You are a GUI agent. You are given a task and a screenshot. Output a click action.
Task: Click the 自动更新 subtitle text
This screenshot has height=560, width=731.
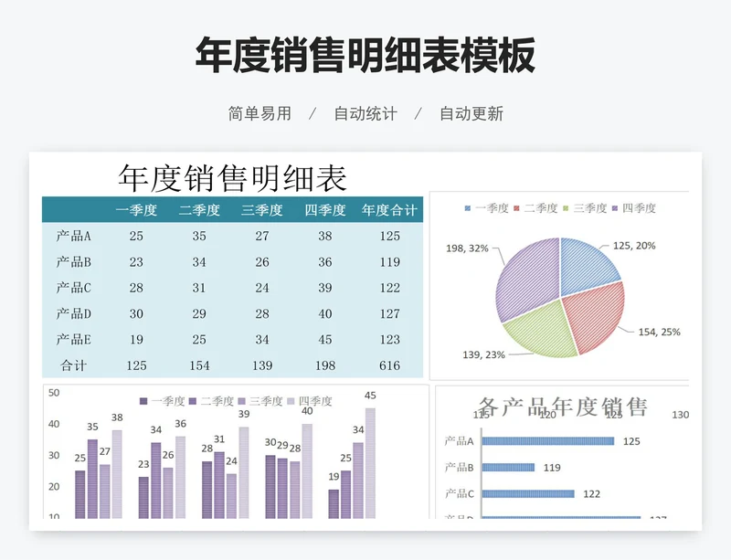(x=471, y=113)
